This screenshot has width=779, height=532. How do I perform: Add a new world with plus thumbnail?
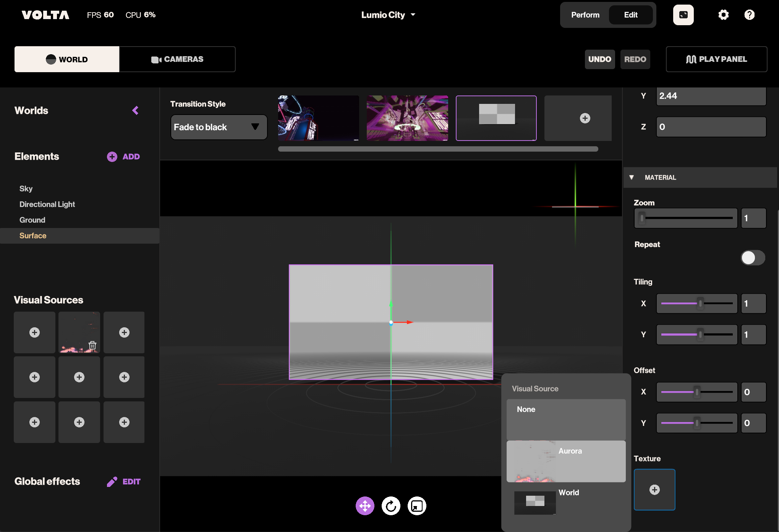coord(585,118)
